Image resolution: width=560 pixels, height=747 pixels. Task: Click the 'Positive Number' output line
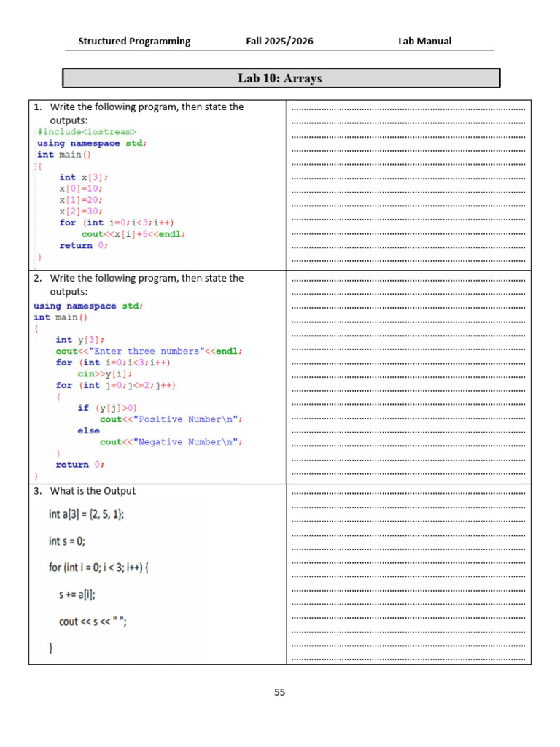click(171, 419)
